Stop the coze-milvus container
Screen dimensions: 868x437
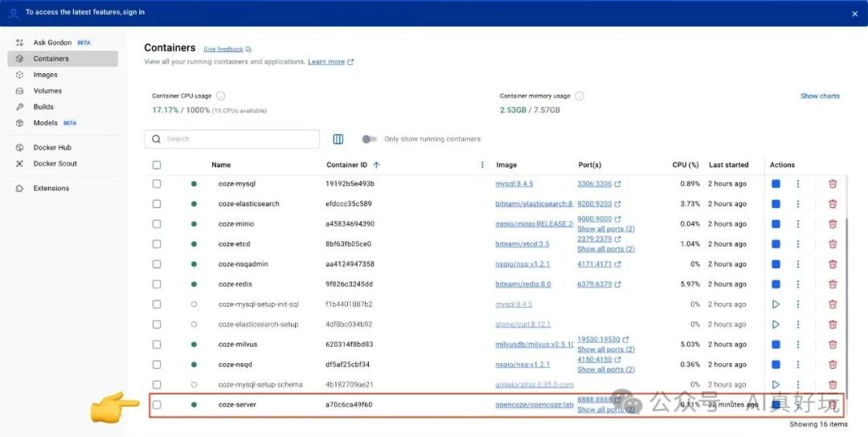[x=776, y=345]
